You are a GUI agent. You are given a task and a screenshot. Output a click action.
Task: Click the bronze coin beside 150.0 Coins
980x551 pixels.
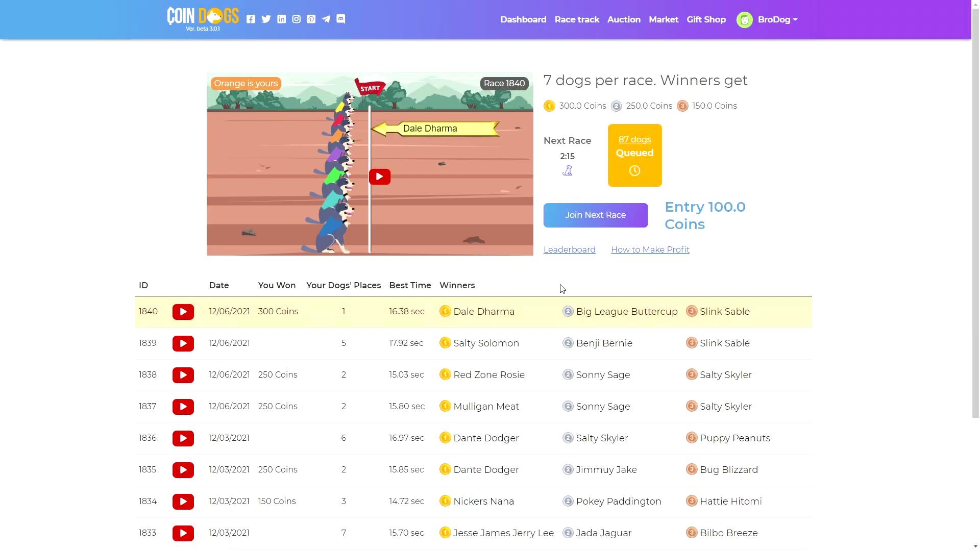(682, 106)
